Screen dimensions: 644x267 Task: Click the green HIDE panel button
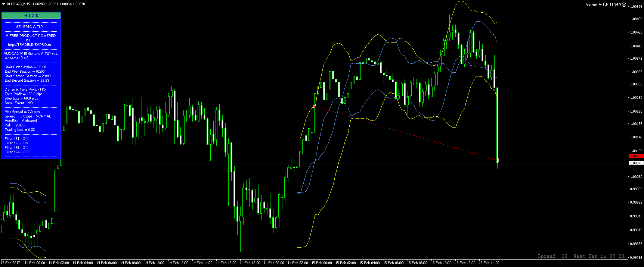point(31,16)
